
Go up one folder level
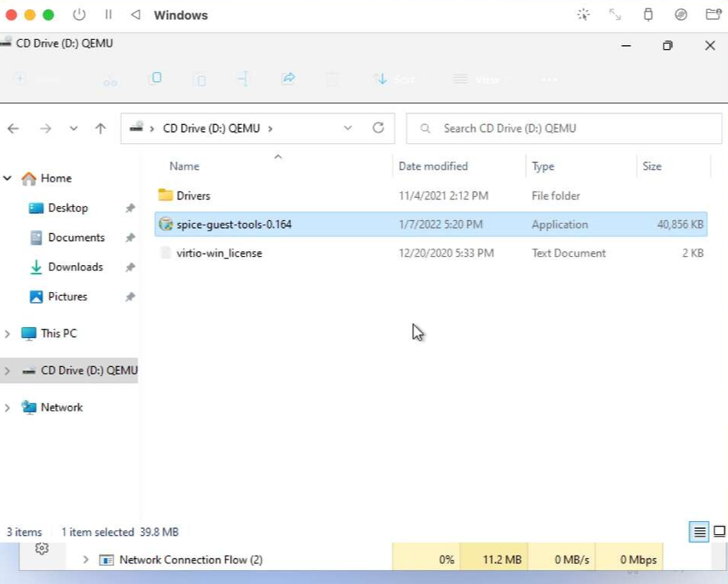click(100, 129)
